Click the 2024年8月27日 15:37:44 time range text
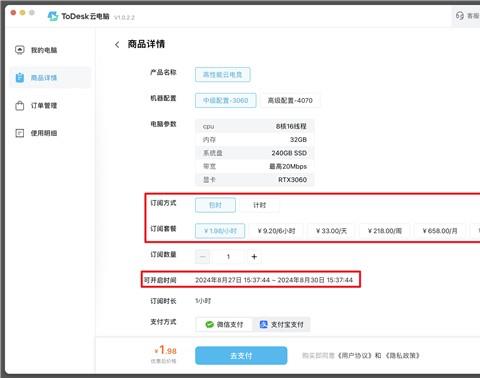Image resolution: width=480 pixels, height=378 pixels. (x=274, y=280)
